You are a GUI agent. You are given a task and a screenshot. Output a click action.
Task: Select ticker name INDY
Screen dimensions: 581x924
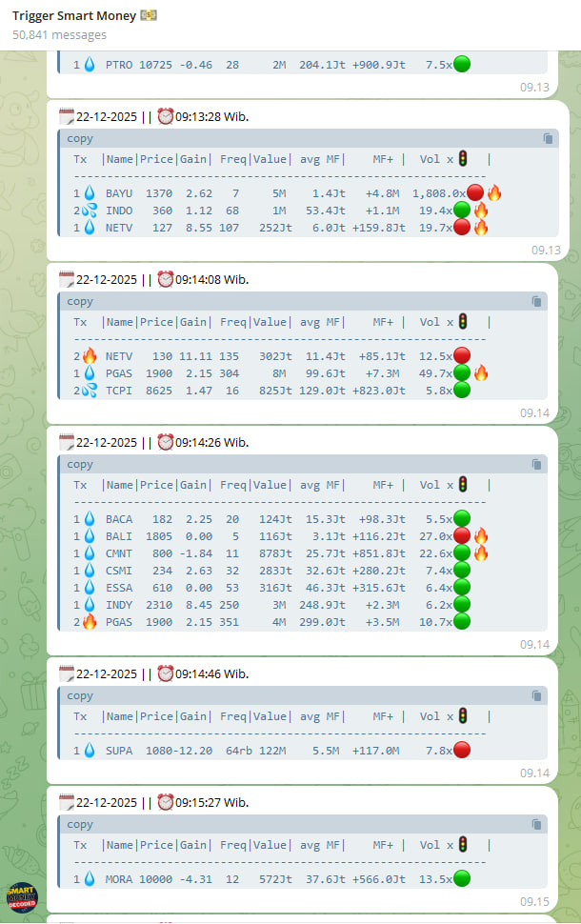119,605
